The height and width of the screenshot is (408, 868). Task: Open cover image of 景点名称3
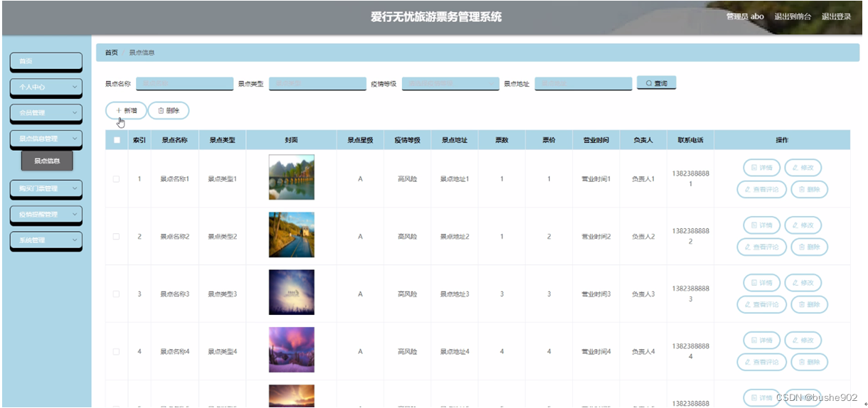[291, 292]
